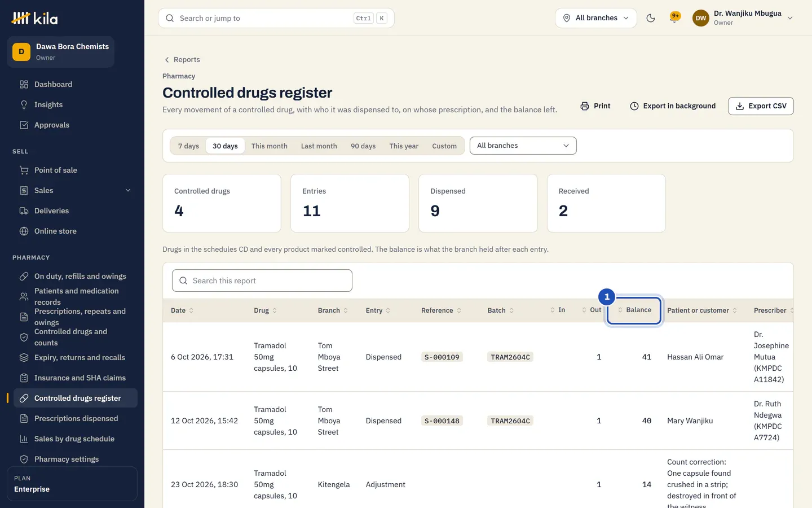Open the All branches filter dropdown

[523, 146]
